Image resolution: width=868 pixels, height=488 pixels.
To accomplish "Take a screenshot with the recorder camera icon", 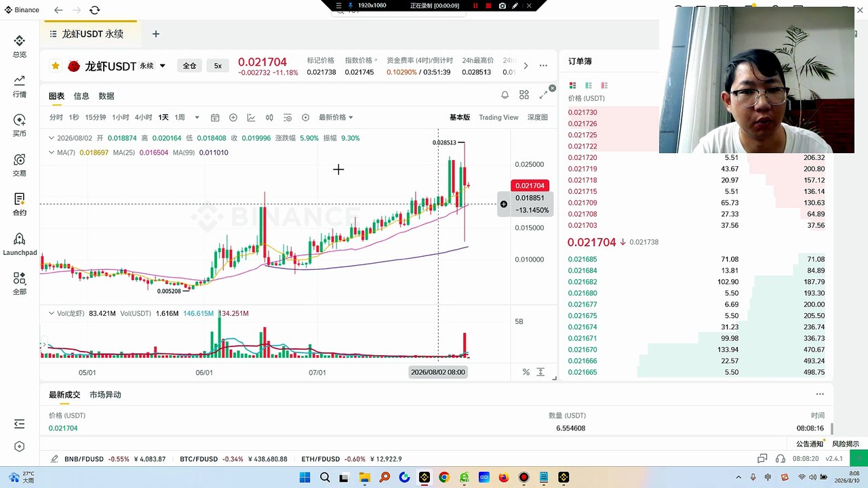I will tap(502, 5).
